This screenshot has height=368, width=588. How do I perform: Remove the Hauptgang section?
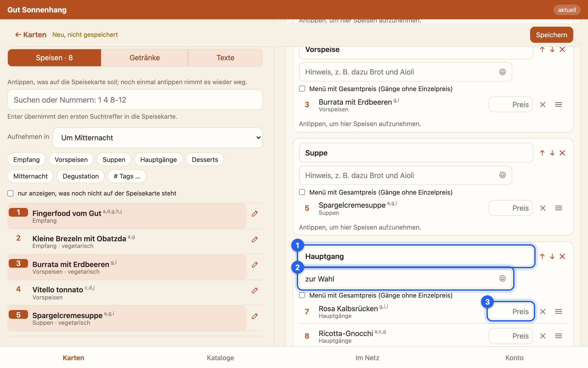click(x=562, y=256)
